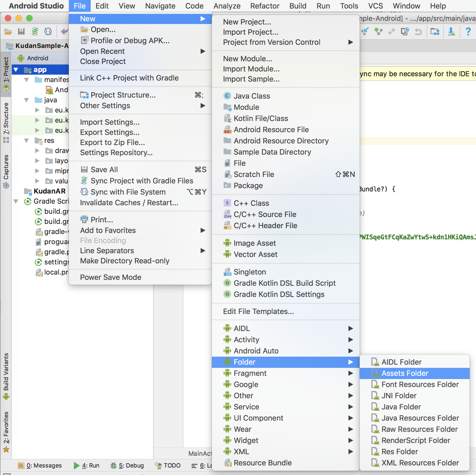Click the C/C++ Header File icon
Image resolution: width=476 pixels, height=475 pixels.
click(227, 226)
